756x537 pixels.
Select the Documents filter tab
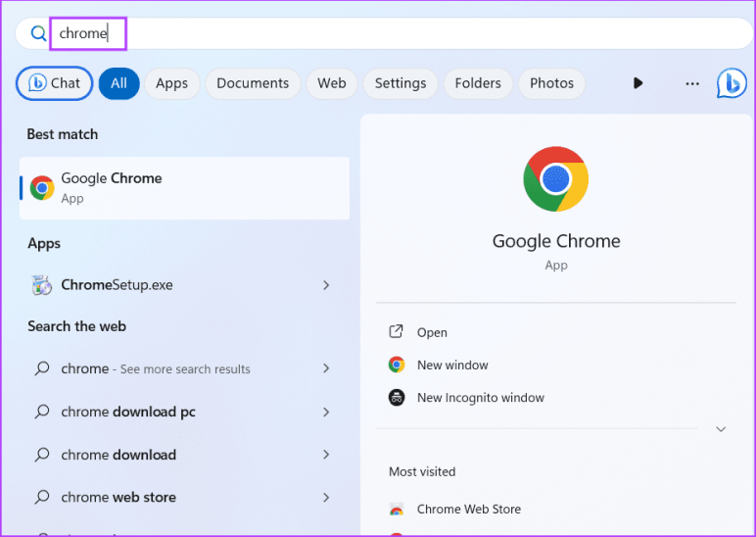(253, 83)
